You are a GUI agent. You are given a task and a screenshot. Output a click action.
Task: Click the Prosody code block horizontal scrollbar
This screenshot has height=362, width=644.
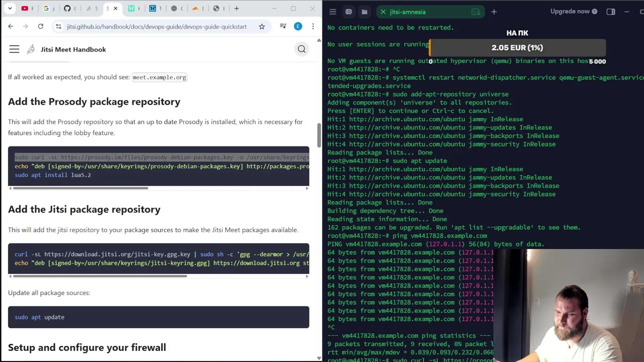coord(80,188)
